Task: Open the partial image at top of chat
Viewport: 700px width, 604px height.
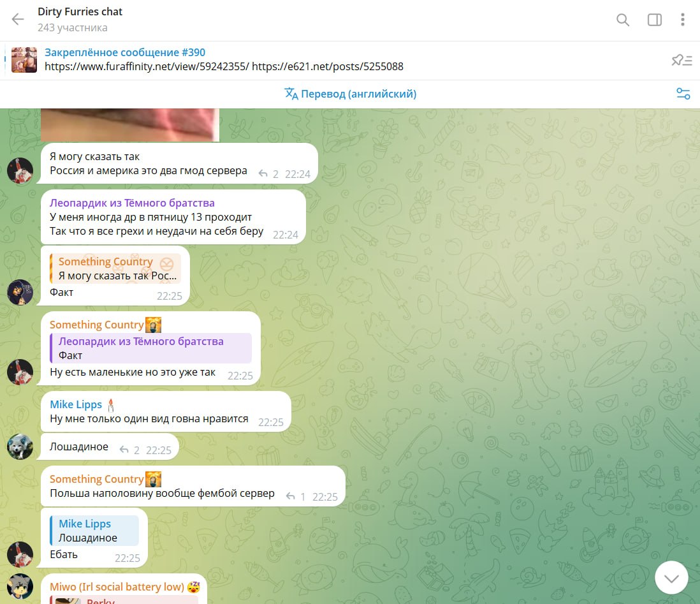Action: point(130,125)
